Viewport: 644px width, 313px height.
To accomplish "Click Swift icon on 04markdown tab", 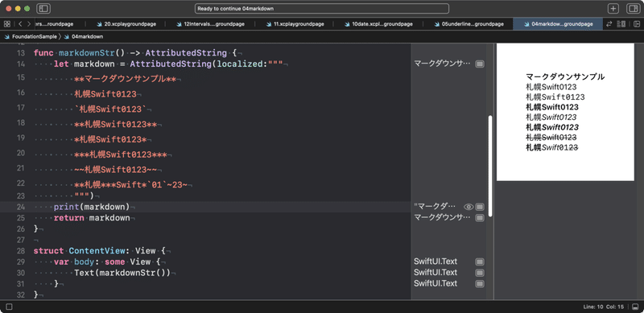I will 526,24.
